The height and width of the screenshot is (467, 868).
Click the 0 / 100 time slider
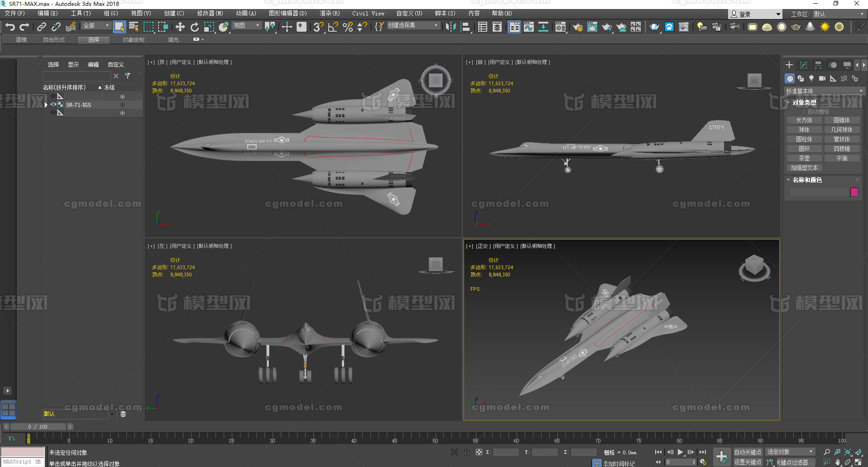click(38, 427)
